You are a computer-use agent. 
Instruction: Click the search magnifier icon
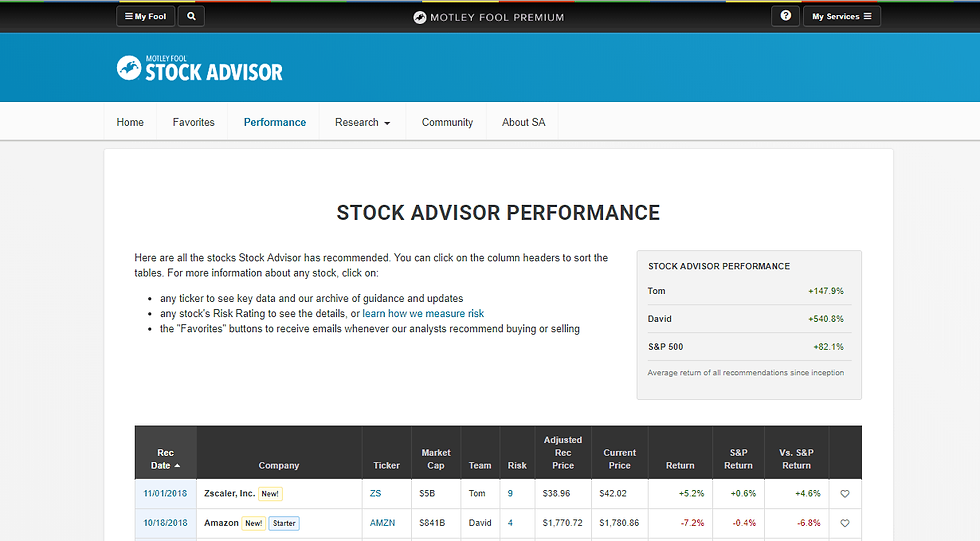pos(191,16)
